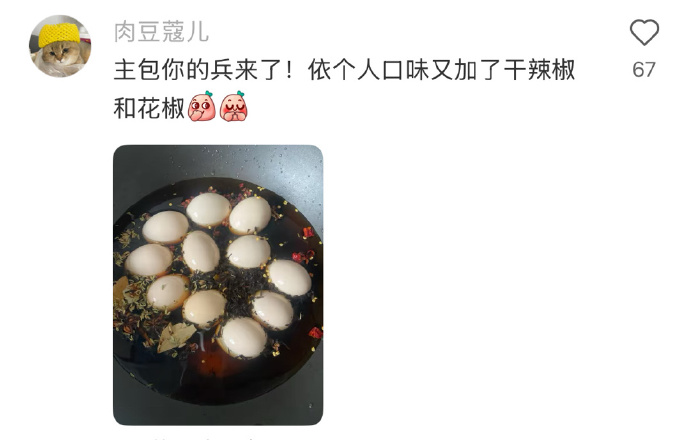The width and height of the screenshot is (690, 440).
Task: Tap the gray pan rim at photo top
Action: click(218, 161)
